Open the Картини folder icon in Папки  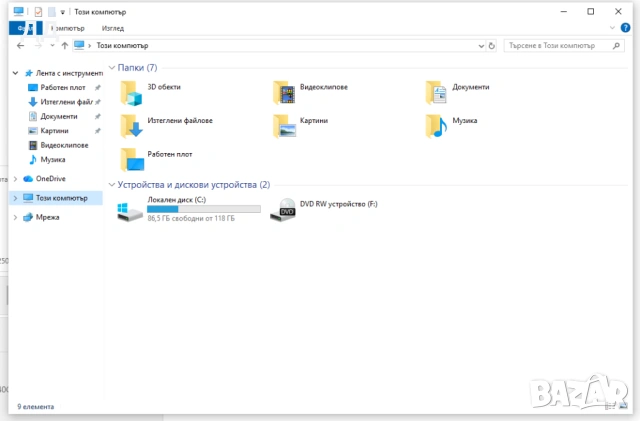[284, 126]
